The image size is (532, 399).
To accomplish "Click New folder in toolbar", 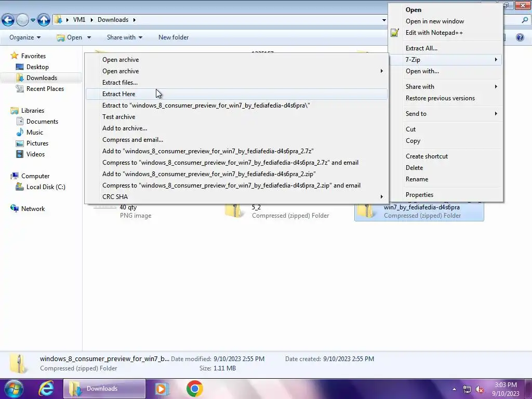I will 174,37.
